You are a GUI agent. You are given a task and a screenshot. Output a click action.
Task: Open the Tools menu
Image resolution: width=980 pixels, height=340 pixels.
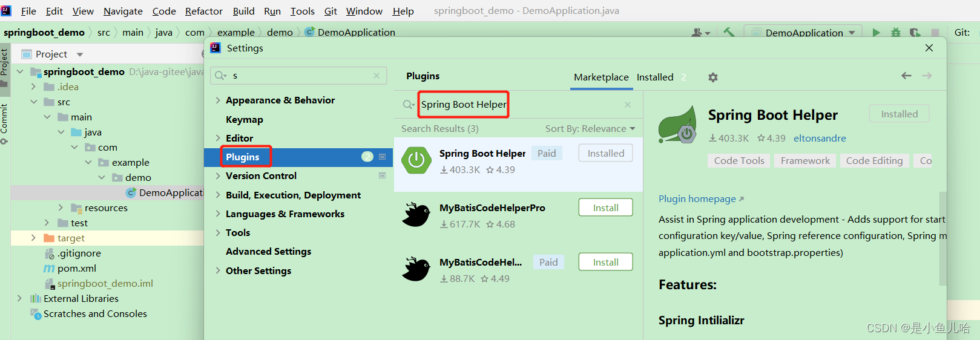coord(302,11)
